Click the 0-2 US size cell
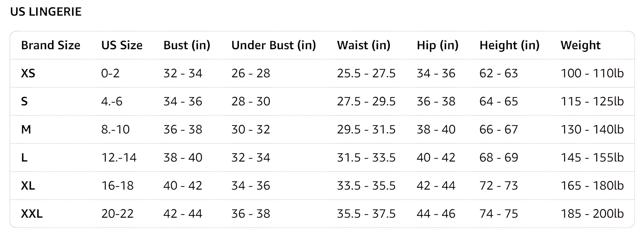The image size is (644, 239). click(x=110, y=74)
